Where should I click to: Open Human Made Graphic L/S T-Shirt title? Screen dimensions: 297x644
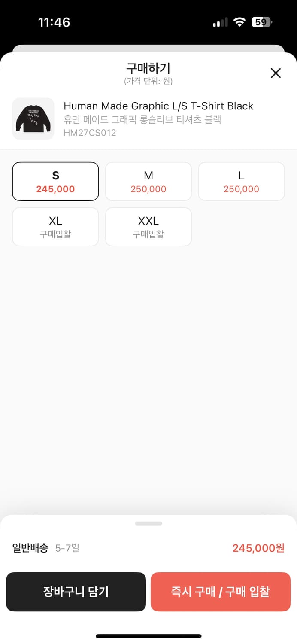click(158, 106)
